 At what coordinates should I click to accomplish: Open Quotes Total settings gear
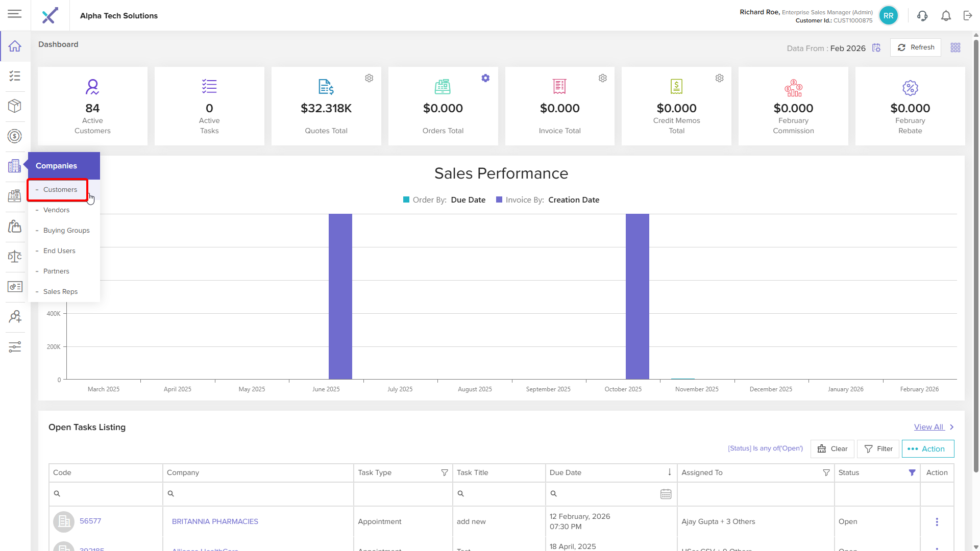point(369,78)
